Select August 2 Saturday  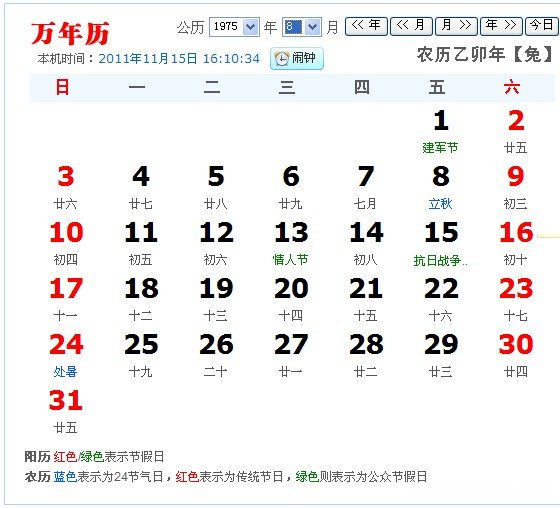[516, 132]
